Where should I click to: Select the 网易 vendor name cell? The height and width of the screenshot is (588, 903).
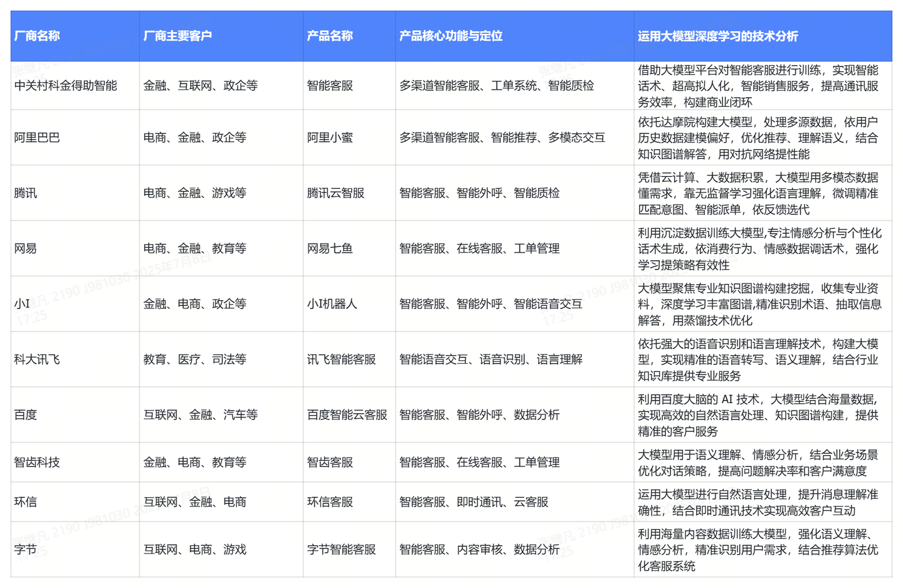(26, 248)
